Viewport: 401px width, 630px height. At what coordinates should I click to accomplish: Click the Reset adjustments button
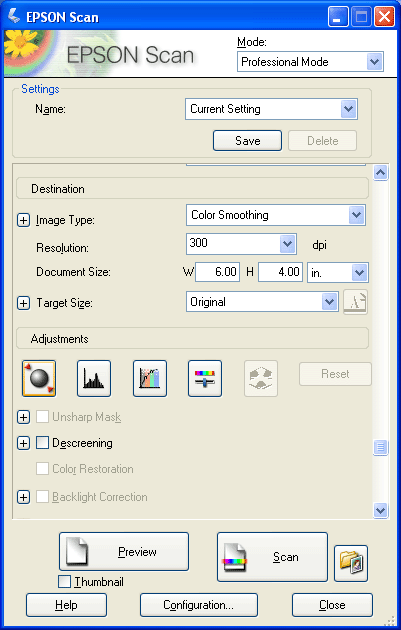click(x=335, y=374)
